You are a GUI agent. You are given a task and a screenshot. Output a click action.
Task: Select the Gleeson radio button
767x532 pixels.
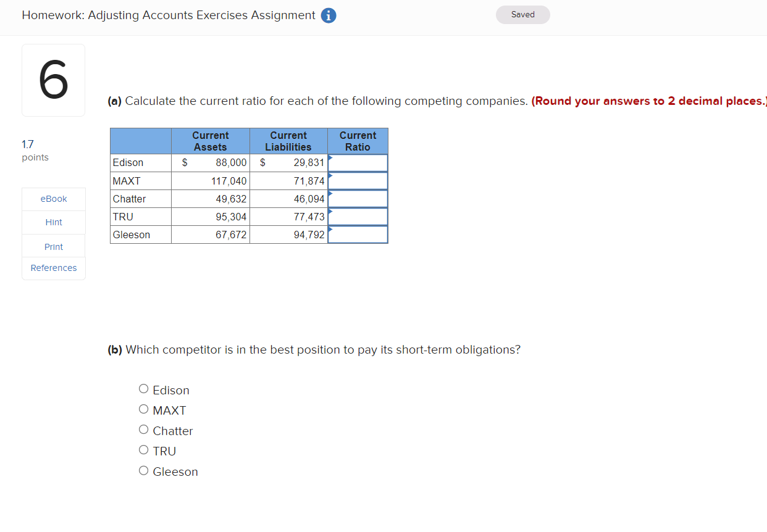click(143, 470)
